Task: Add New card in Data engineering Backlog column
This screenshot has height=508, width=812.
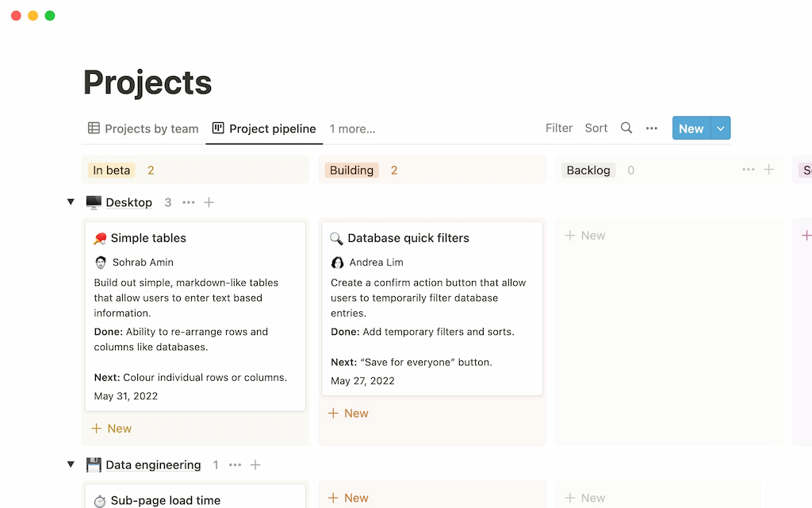Action: click(584, 498)
